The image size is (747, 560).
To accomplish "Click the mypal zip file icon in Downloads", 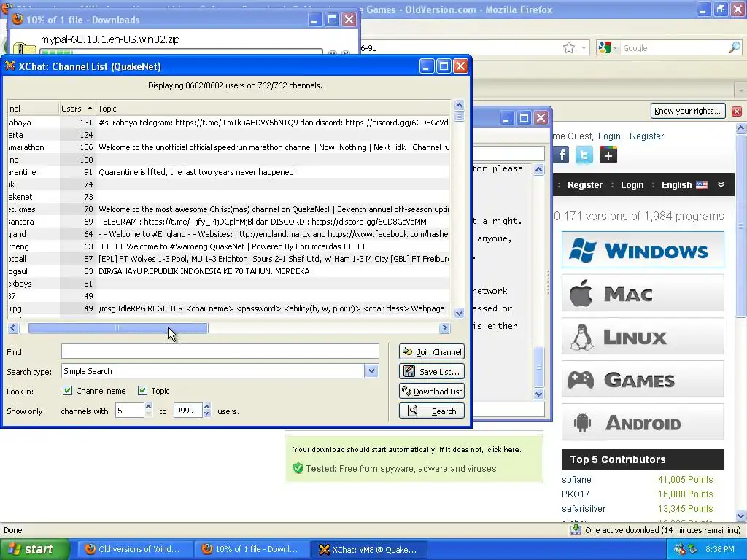I will [x=24, y=48].
